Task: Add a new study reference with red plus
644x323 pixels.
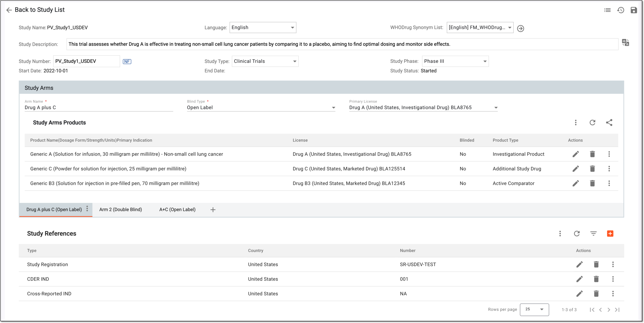Action: [610, 234]
